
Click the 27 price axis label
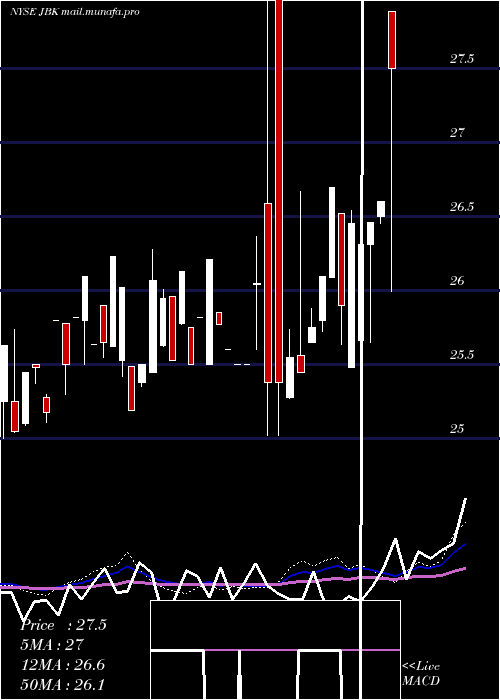coord(458,133)
